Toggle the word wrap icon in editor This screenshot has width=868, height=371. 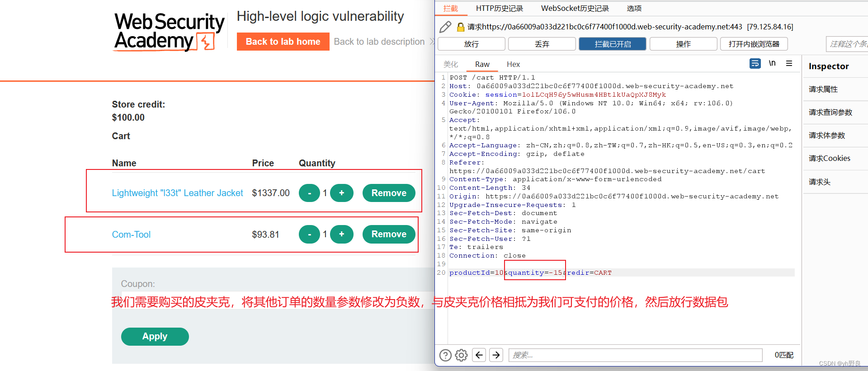point(755,64)
